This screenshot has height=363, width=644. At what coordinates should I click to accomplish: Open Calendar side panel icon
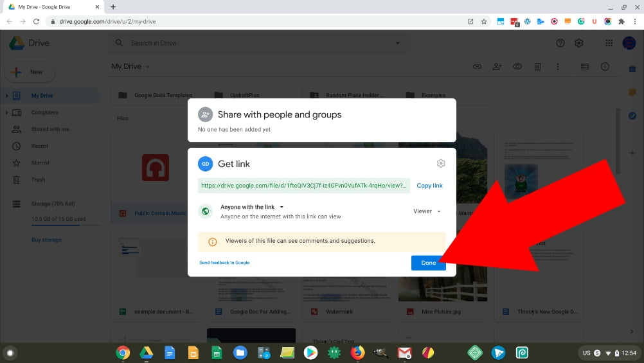pyautogui.click(x=632, y=69)
